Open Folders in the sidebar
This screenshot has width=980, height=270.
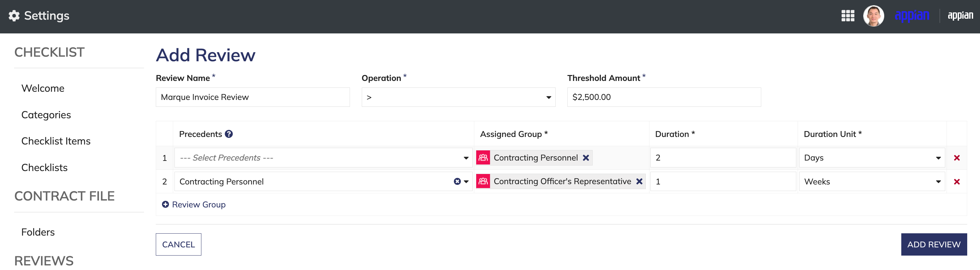click(38, 232)
